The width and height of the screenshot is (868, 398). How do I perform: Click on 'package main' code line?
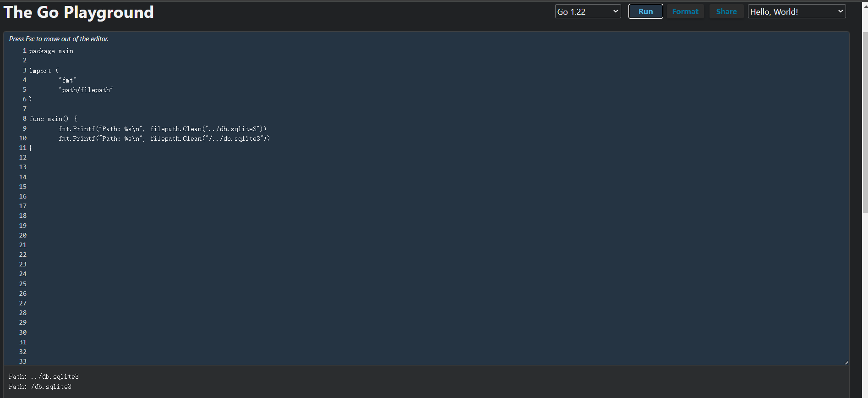coord(51,51)
